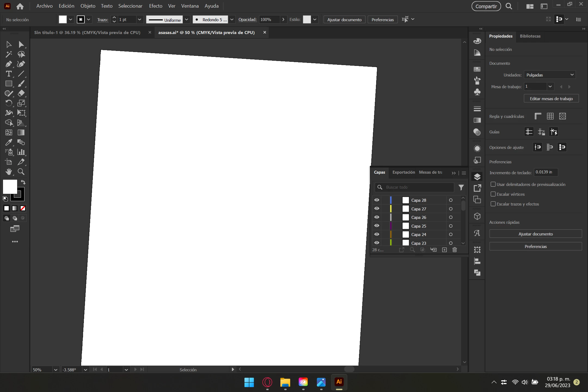Select the Zoom tool in toolbar
This screenshot has height=392, width=588.
21,172
